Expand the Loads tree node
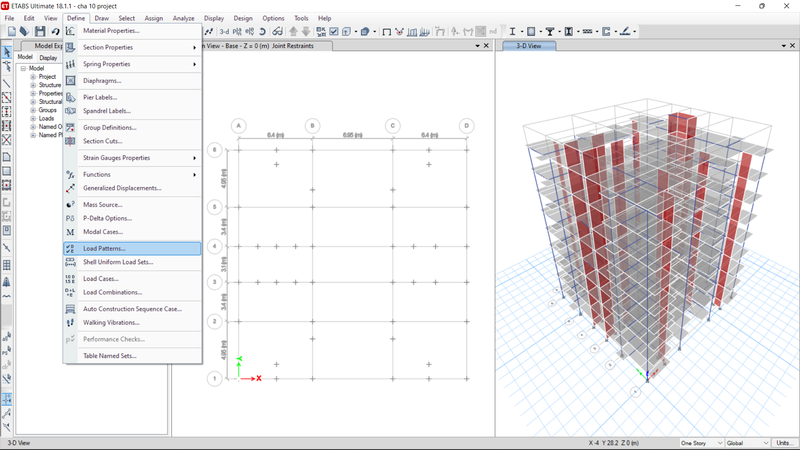 pyautogui.click(x=33, y=118)
